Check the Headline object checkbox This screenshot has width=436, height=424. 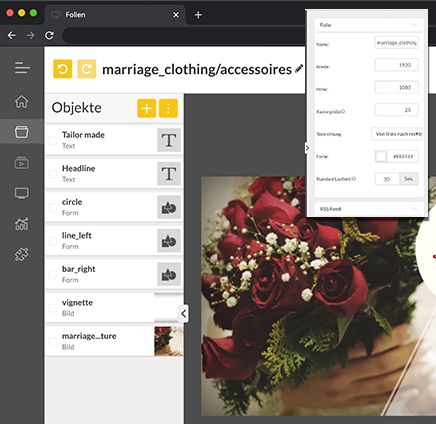click(x=53, y=174)
